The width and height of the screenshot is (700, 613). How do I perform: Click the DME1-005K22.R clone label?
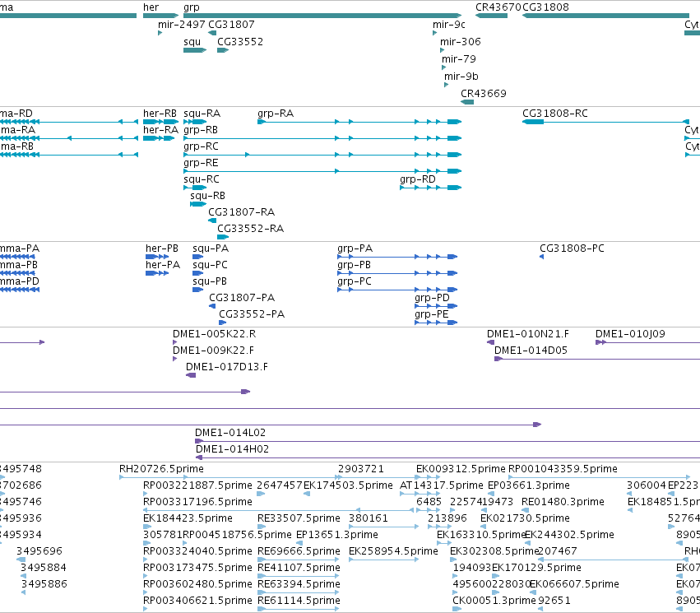[x=215, y=334]
